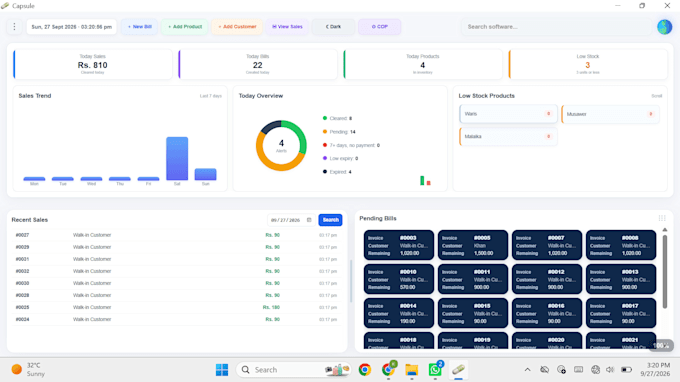
Task: Open pending invoice #0007 card
Action: point(547,245)
